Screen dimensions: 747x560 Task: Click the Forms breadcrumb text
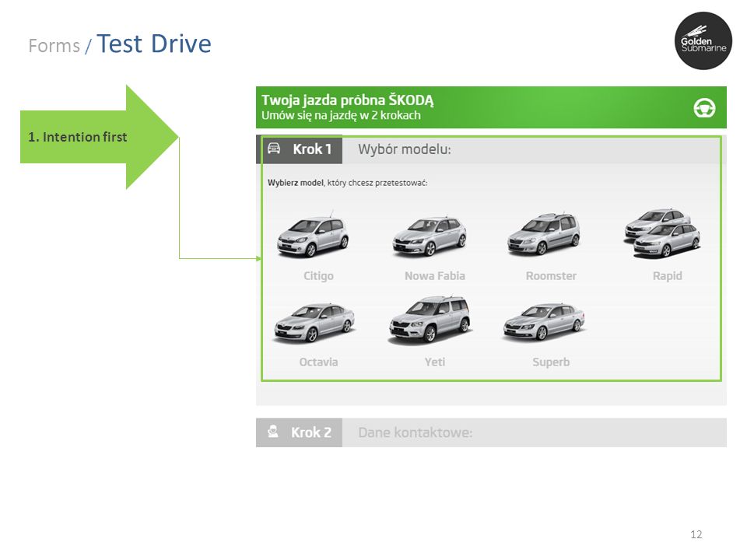point(54,46)
